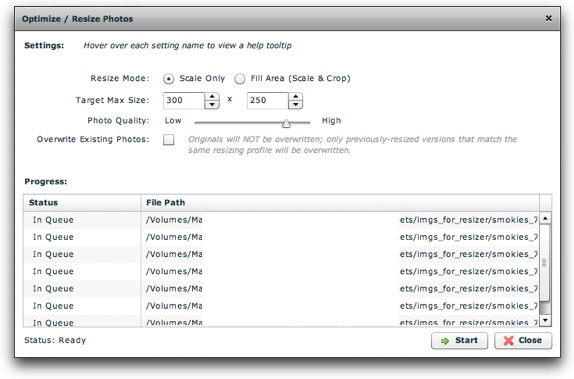The height and width of the screenshot is (379, 574).
Task: Select Fill Area (Scale & Crop) mode
Action: [240, 79]
